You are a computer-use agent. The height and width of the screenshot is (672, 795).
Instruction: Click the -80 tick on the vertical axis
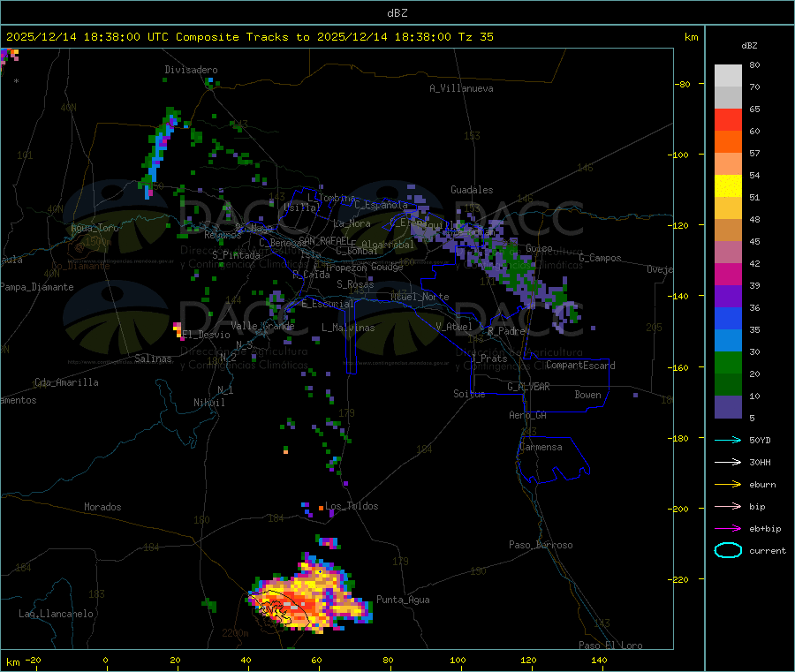coord(683,84)
